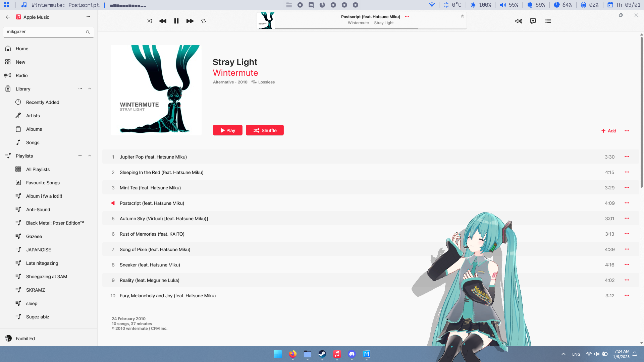This screenshot has width=644, height=362.
Task: Toggle repeat mode in playback controls
Action: (x=203, y=21)
